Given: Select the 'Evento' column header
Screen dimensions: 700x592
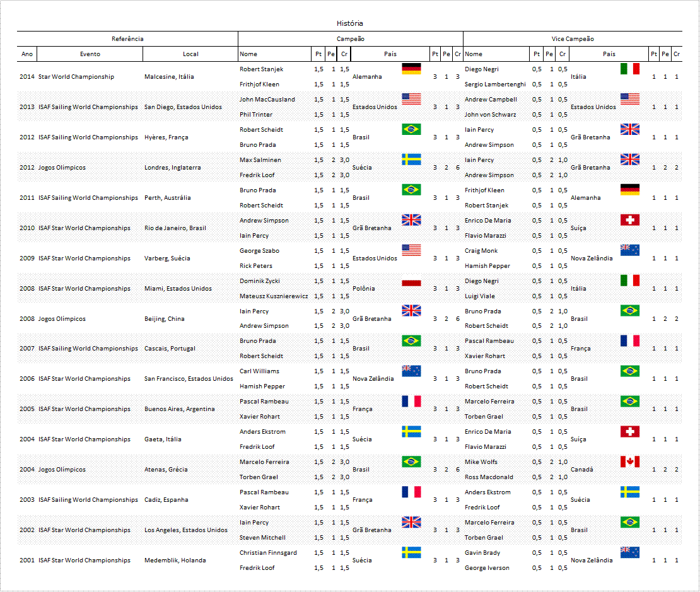Looking at the screenshot, I should click(x=90, y=54).
